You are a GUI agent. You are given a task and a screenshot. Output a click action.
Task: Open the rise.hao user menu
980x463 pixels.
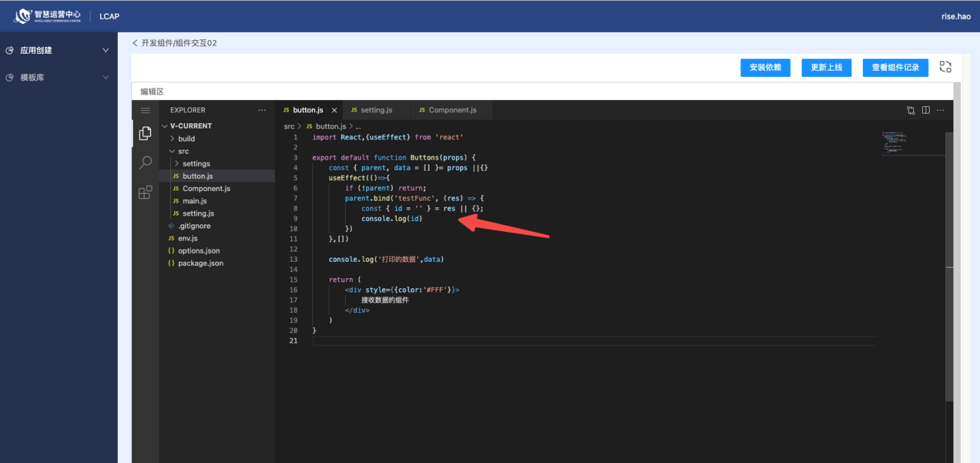(955, 16)
